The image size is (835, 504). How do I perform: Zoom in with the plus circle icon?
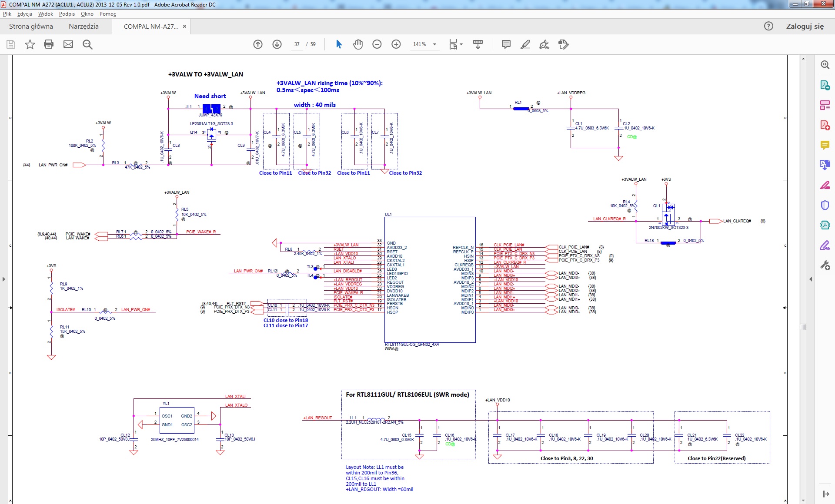pos(396,44)
